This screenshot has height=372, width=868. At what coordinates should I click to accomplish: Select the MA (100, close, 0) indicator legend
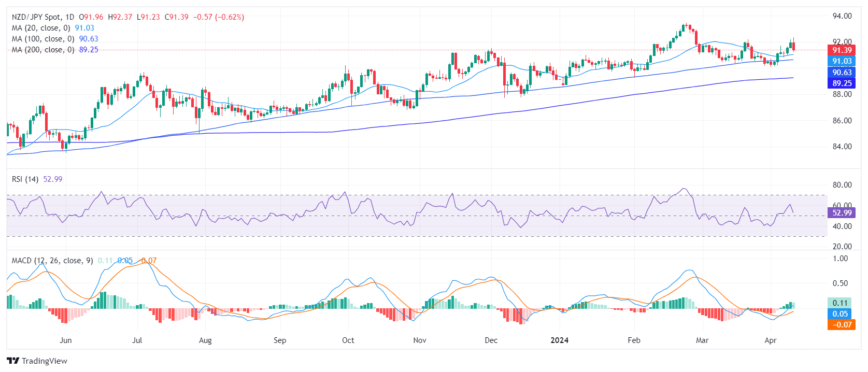tap(43, 39)
